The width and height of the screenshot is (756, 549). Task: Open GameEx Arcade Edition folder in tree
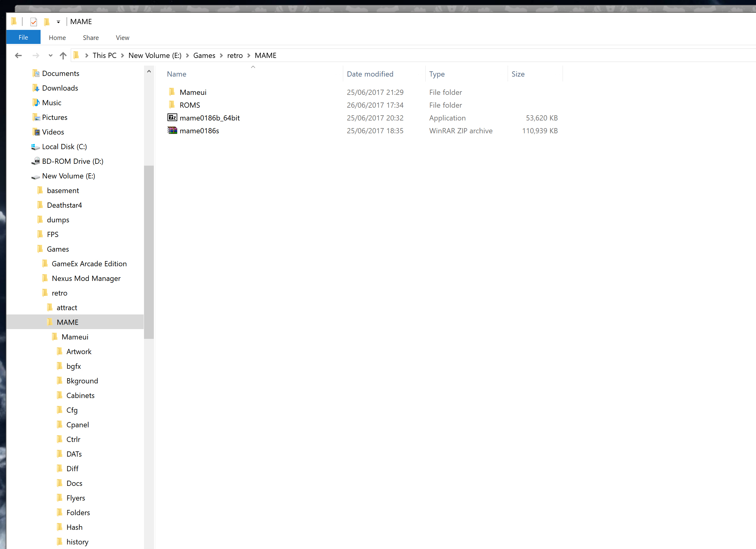pos(89,264)
